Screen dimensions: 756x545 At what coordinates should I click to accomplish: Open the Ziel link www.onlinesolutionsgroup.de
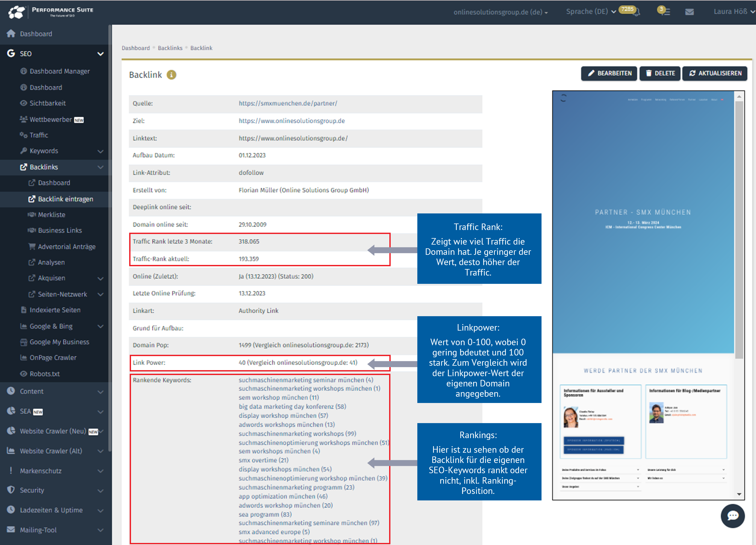(292, 121)
